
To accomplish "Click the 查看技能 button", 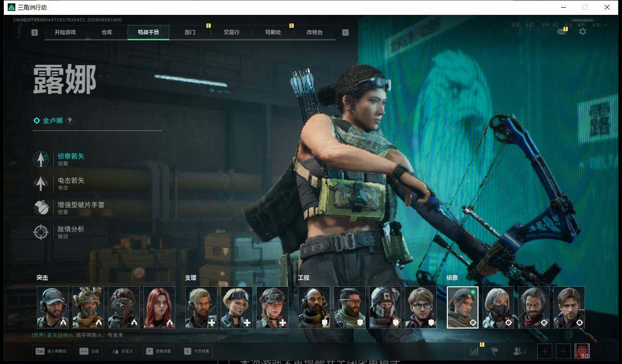I will pos(158,352).
